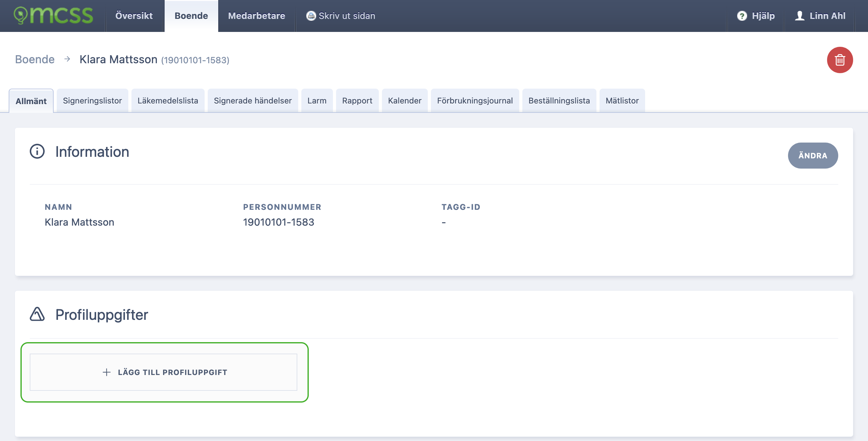Go back to Boende via the breadcrumb
The image size is (868, 441).
(x=35, y=59)
